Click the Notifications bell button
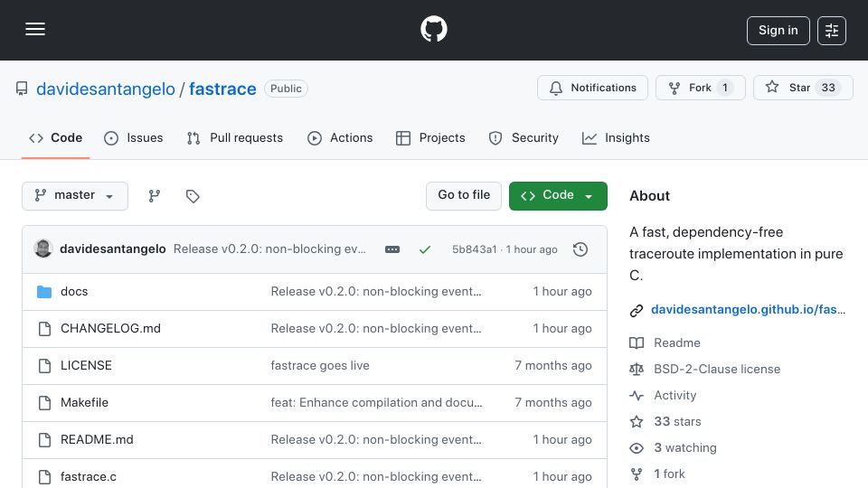This screenshot has height=488, width=868. 592,88
